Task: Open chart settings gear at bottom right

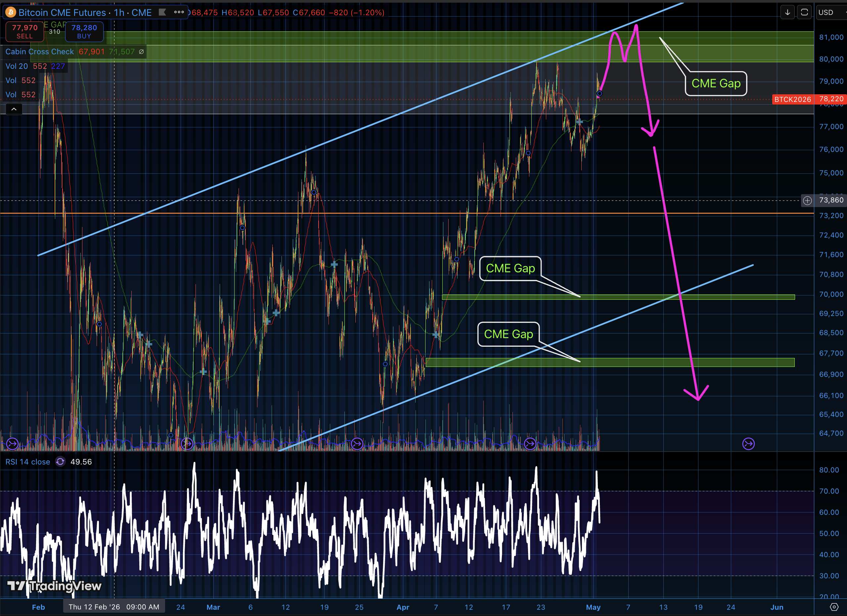Action: click(834, 607)
